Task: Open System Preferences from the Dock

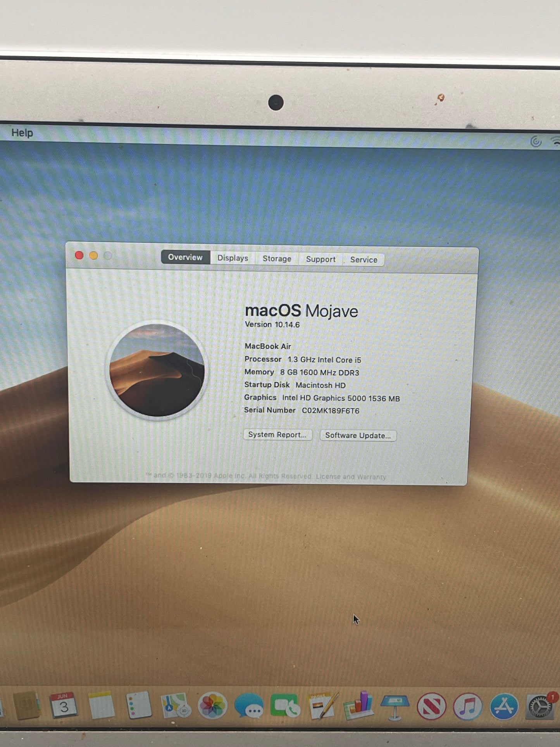Action: (x=541, y=707)
